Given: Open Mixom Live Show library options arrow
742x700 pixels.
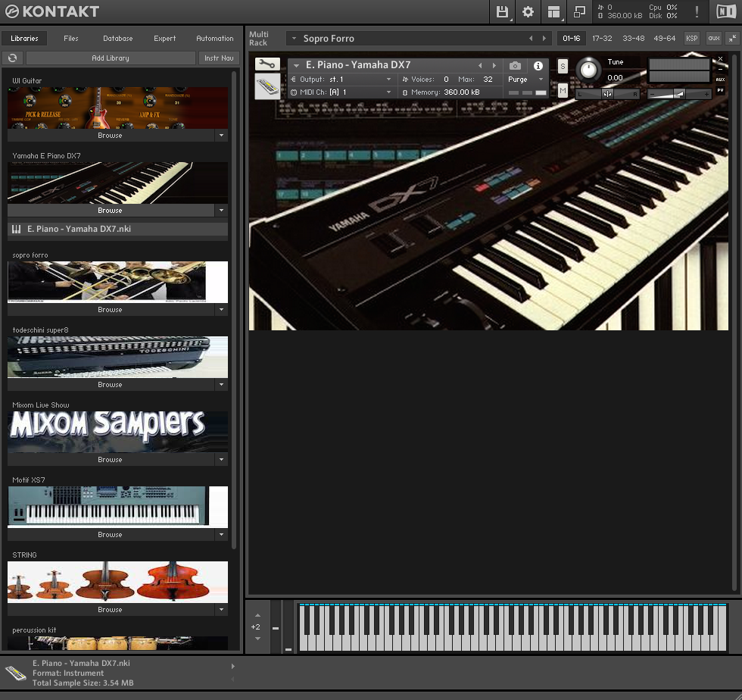Looking at the screenshot, I should [x=221, y=459].
